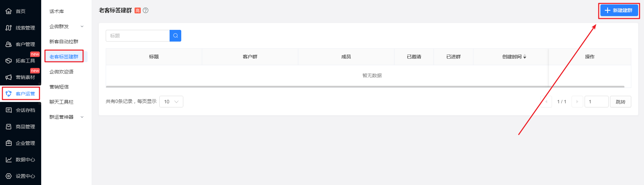Image resolution: width=644 pixels, height=185 pixels.
Task: Expand the 企微群发 submenu chevron
Action: click(x=82, y=26)
